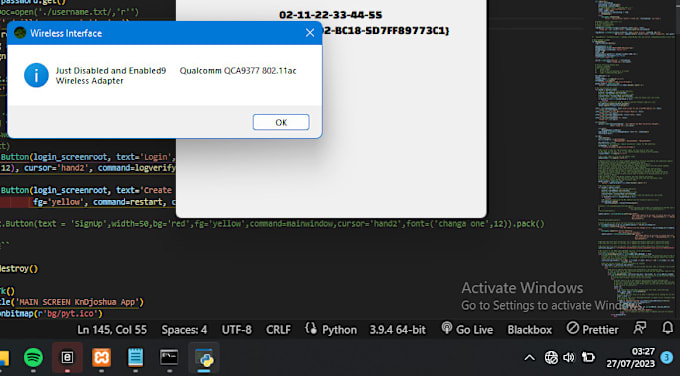680x376 pixels.
Task: Select language mode Python in status bar
Action: click(339, 330)
